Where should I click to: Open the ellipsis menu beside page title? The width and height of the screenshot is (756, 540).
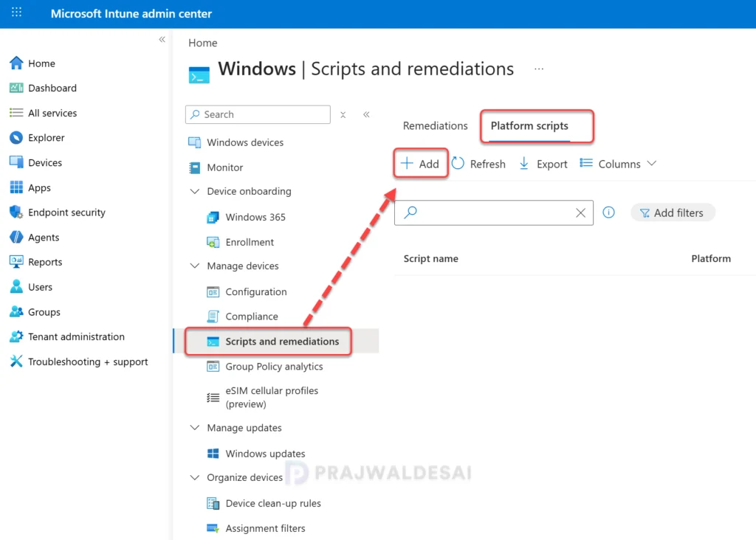click(x=539, y=69)
